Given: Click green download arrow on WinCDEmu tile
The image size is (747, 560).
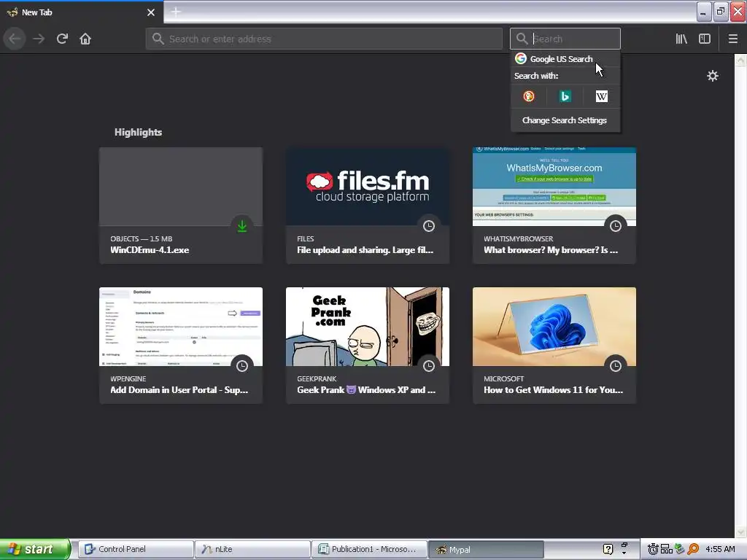Looking at the screenshot, I should (242, 226).
